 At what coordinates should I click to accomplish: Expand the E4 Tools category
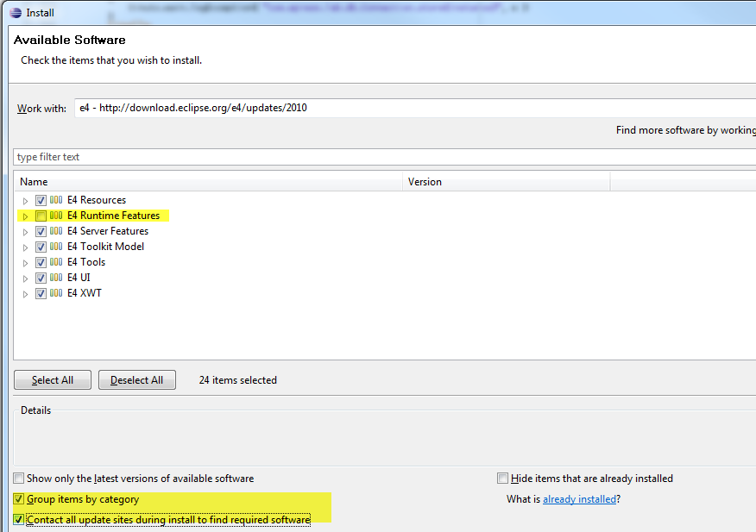(26, 263)
